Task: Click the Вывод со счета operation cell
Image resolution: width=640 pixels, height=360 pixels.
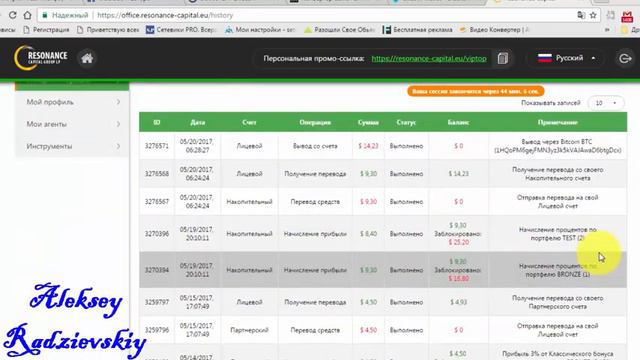Action: (x=315, y=146)
